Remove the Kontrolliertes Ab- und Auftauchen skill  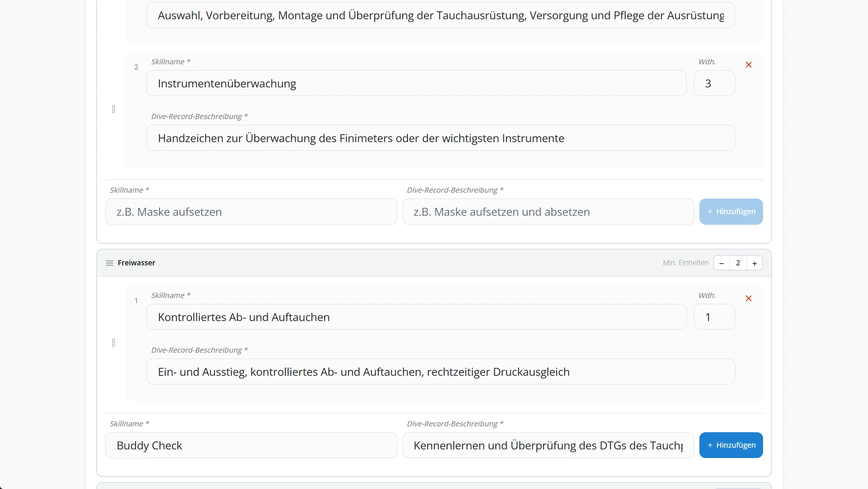(748, 298)
